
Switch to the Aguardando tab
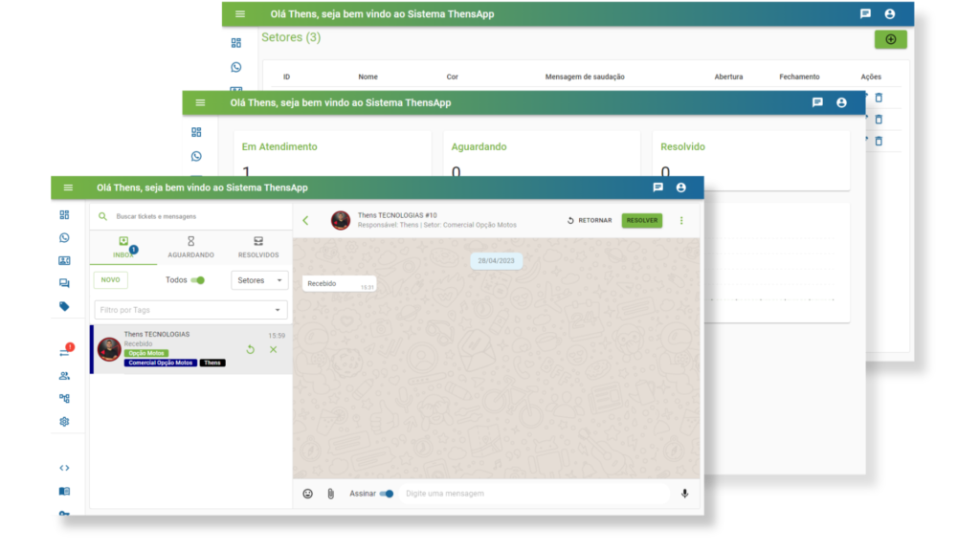point(190,247)
